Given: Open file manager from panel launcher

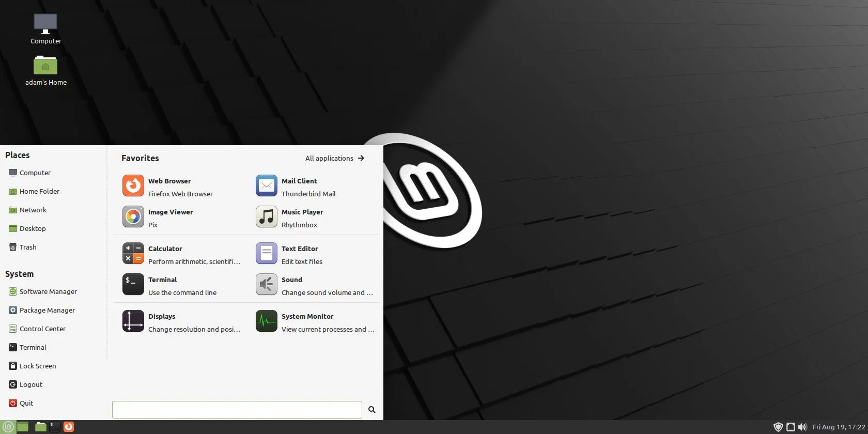Looking at the screenshot, I should [x=40, y=427].
